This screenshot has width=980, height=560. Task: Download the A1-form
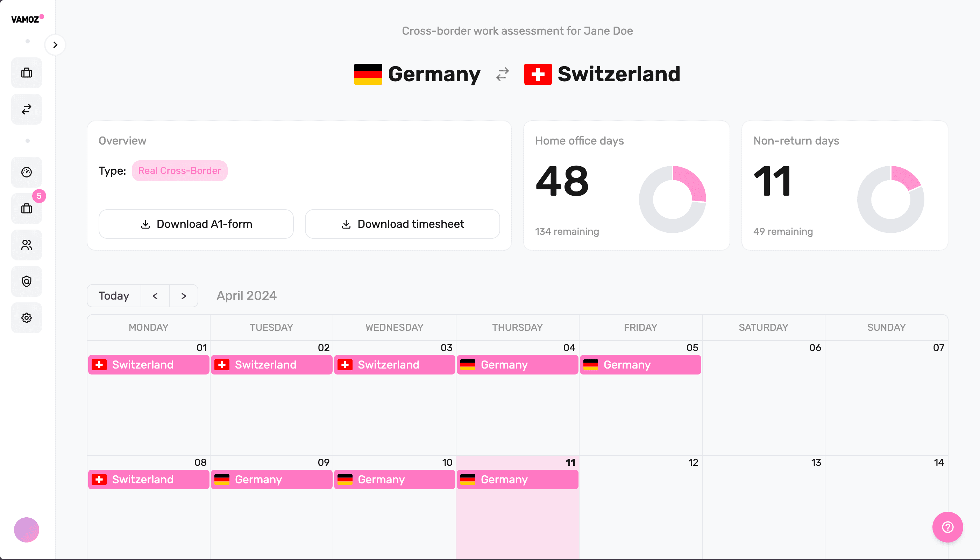[196, 224]
